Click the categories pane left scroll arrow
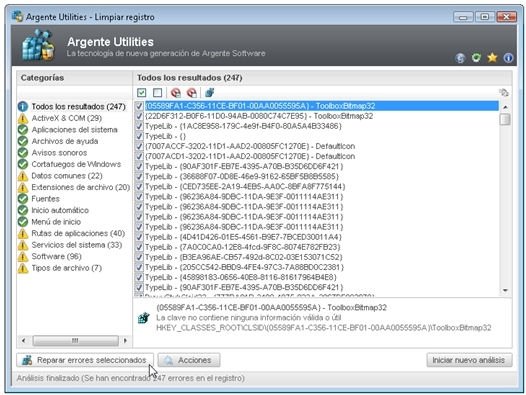Screen dimensions: 526x395 [x=23, y=341]
